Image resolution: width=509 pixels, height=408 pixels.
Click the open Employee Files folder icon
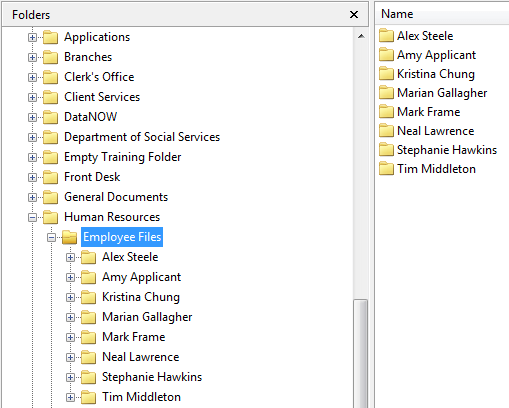(x=70, y=237)
